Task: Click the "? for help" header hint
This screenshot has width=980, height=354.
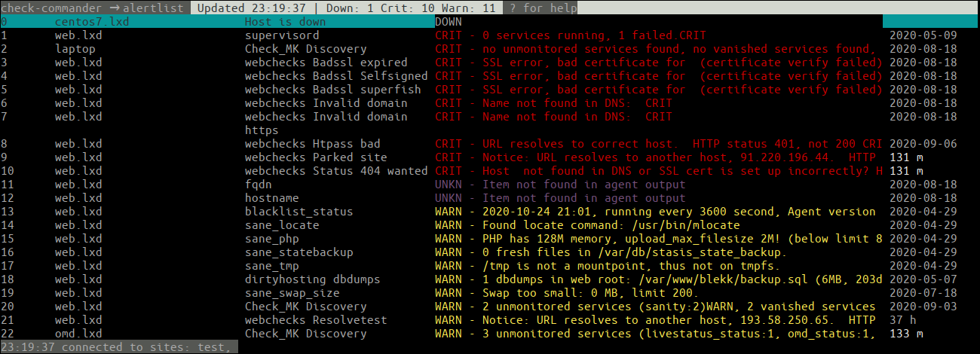Action: point(543,8)
